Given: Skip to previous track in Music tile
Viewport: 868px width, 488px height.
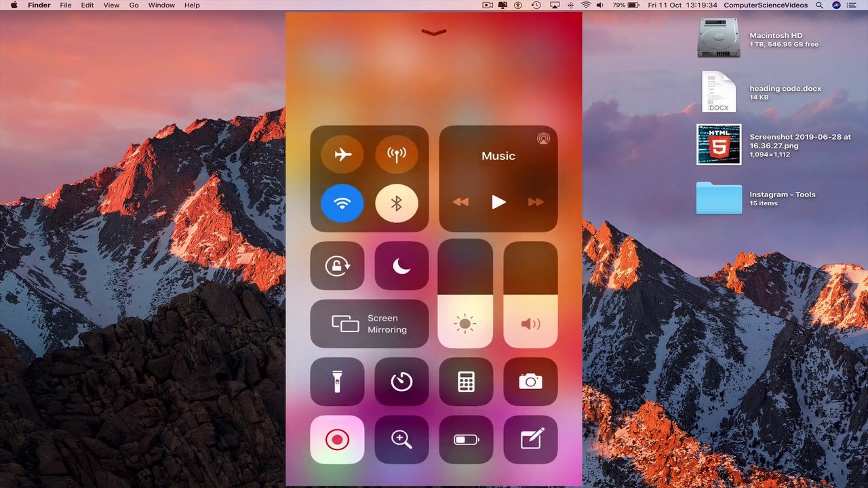Looking at the screenshot, I should (460, 202).
